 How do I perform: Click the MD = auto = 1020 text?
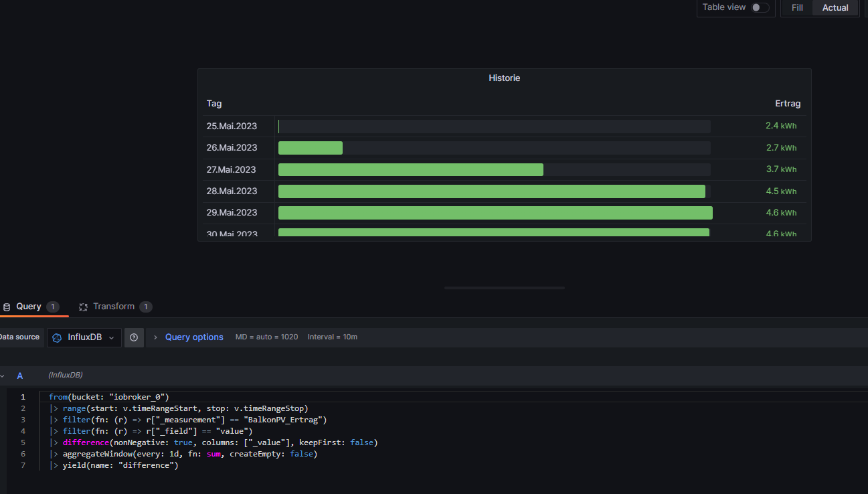pos(267,337)
